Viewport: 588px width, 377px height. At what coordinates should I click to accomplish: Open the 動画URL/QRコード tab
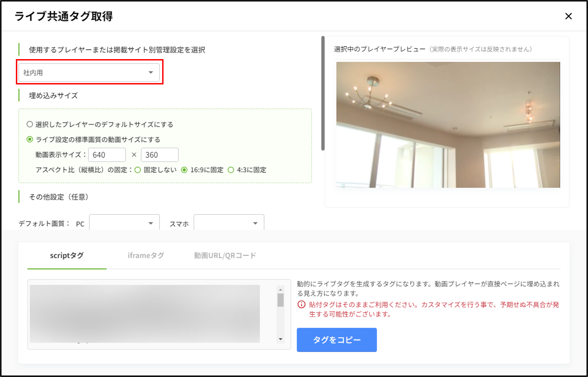click(225, 256)
